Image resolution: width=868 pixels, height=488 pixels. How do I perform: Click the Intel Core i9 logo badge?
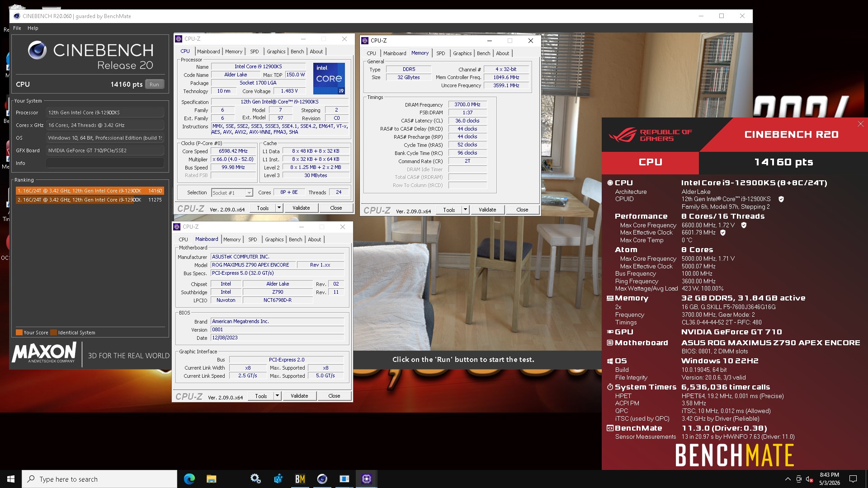point(329,79)
